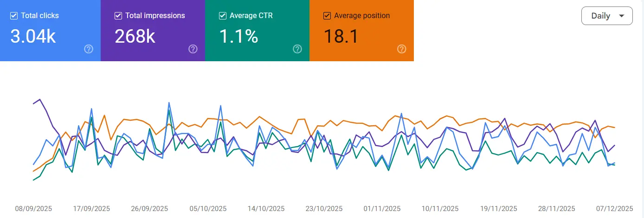This screenshot has height=218, width=644.
Task: Click the 01/11/2025 date axis label
Action: click(x=382, y=209)
